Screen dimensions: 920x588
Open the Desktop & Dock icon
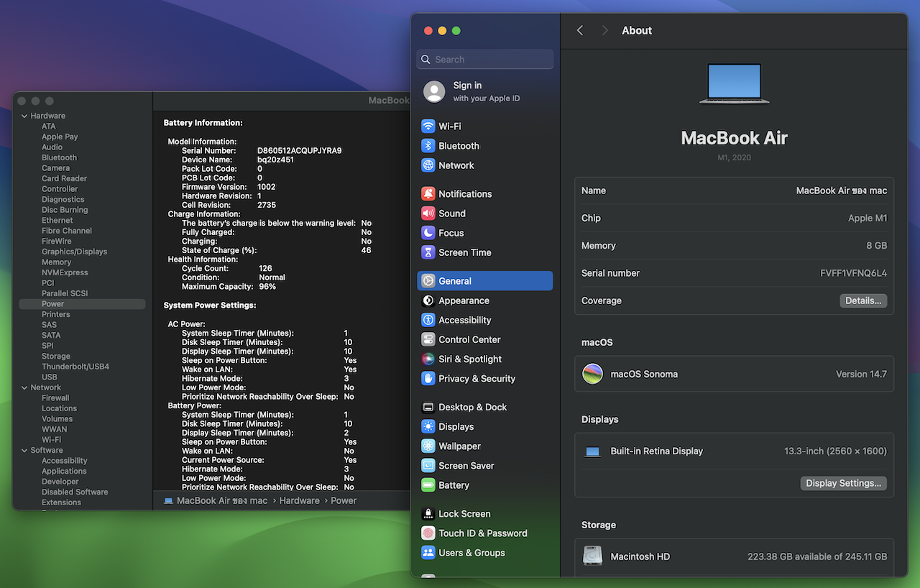point(428,407)
